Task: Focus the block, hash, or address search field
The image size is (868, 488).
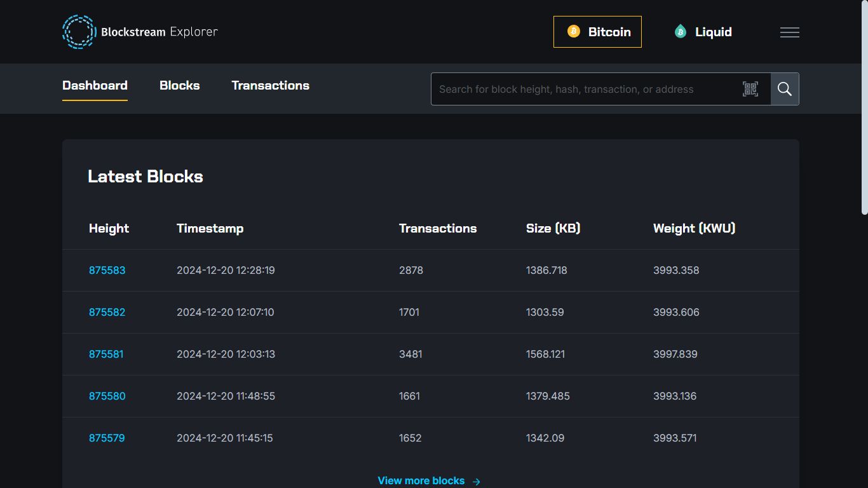Action: click(x=585, y=89)
